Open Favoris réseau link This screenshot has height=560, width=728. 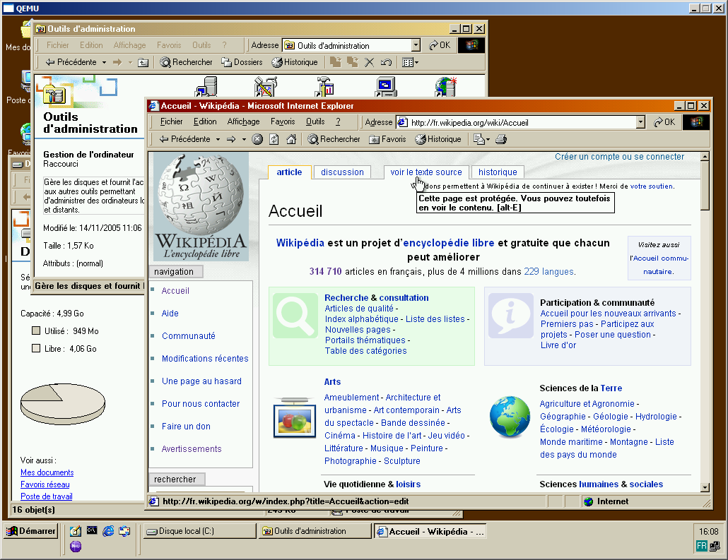pyautogui.click(x=45, y=484)
